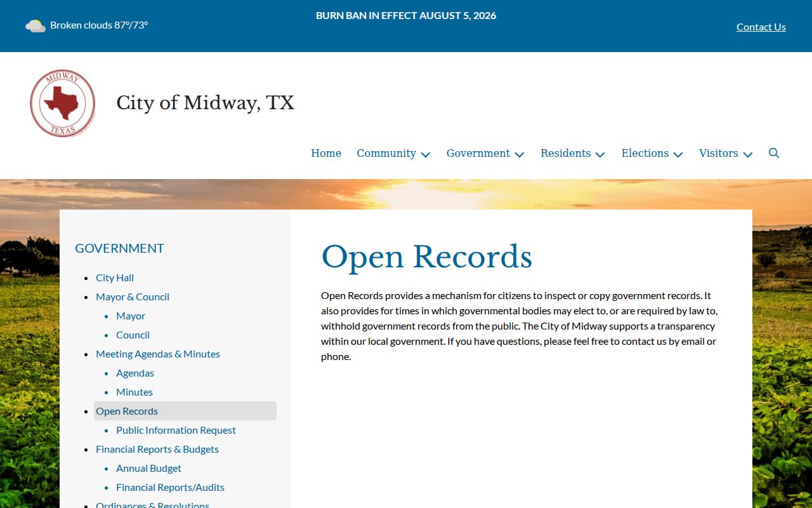Click the Contact Us link
The width and height of the screenshot is (812, 508).
(x=761, y=27)
